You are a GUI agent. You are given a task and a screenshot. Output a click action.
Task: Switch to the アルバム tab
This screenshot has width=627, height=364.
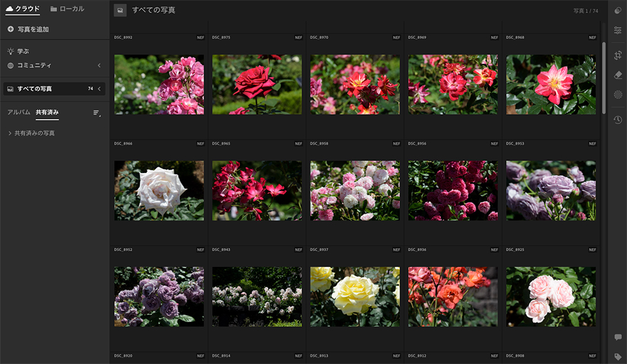[19, 112]
